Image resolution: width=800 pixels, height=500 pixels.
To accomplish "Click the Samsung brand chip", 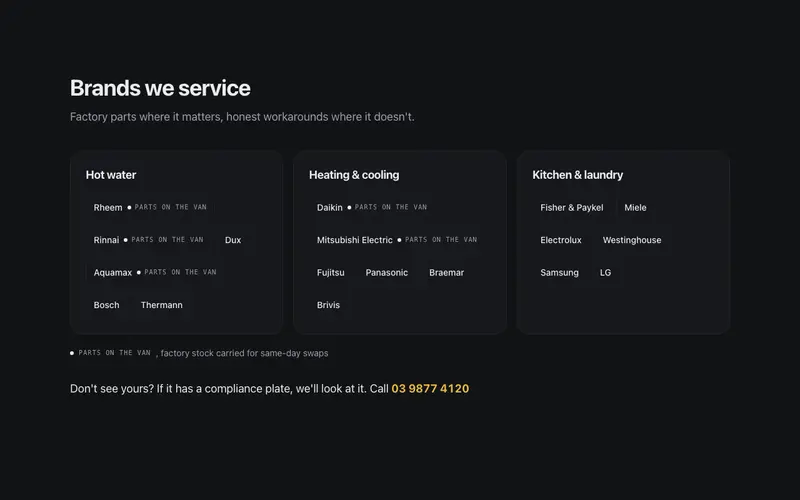I will pyautogui.click(x=560, y=272).
